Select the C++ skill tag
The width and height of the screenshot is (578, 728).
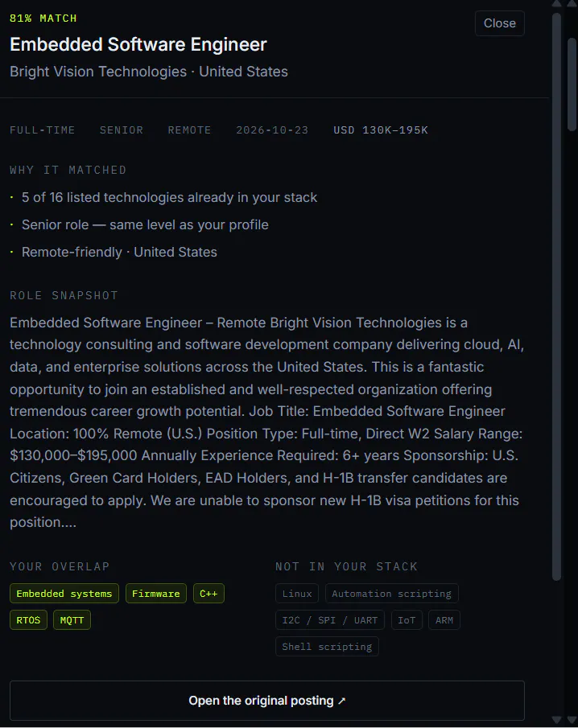(208, 594)
